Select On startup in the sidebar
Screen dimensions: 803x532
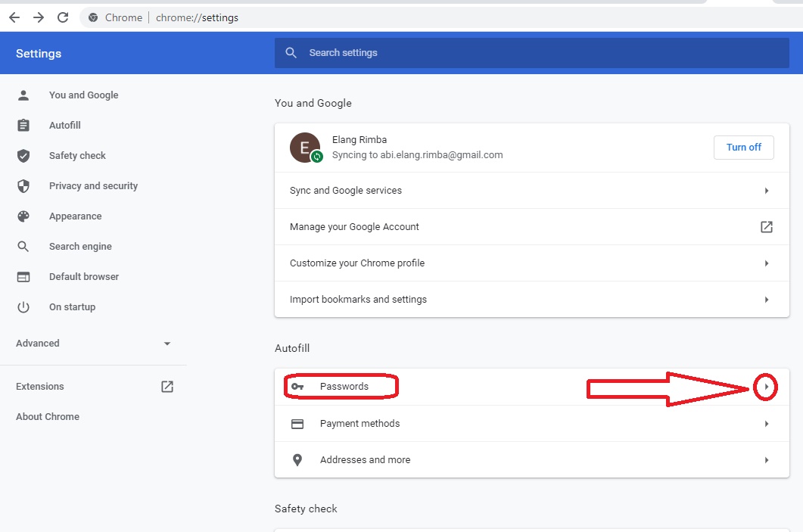[x=72, y=307]
